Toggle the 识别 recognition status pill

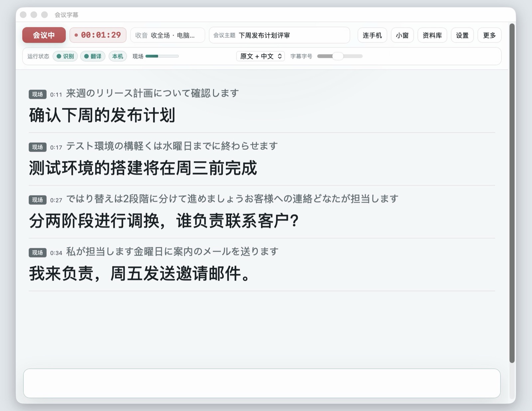(x=65, y=56)
